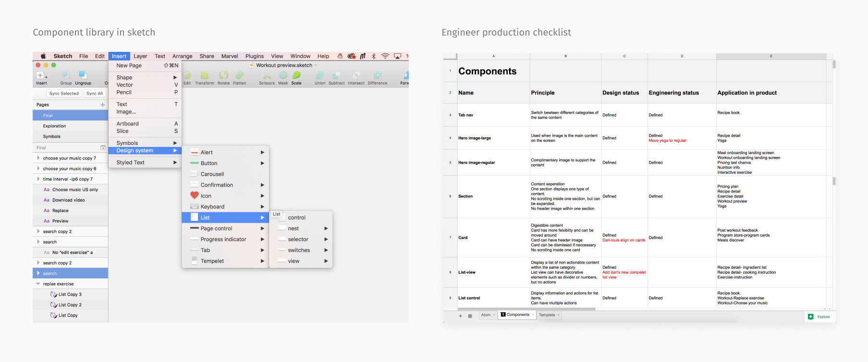Click the Rotate tool icon
This screenshot has height=362, width=868.
coord(223,76)
